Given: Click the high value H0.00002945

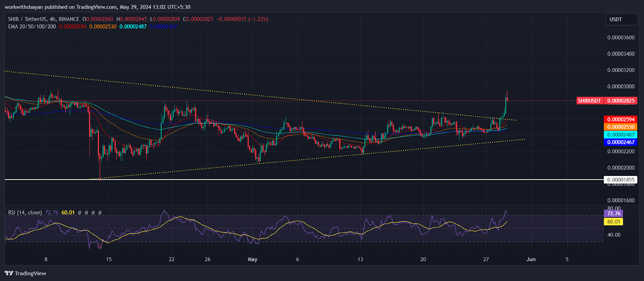Looking at the screenshot, I should (132, 19).
